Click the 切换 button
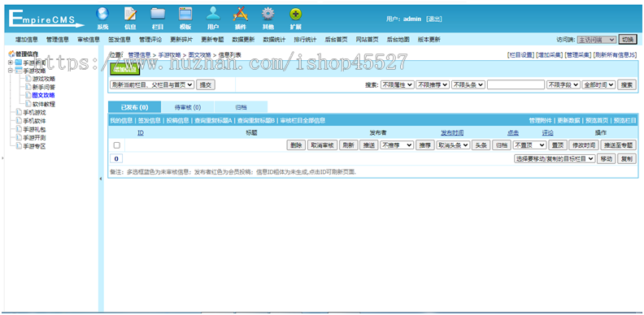The width and height of the screenshot is (644, 315). (x=628, y=40)
